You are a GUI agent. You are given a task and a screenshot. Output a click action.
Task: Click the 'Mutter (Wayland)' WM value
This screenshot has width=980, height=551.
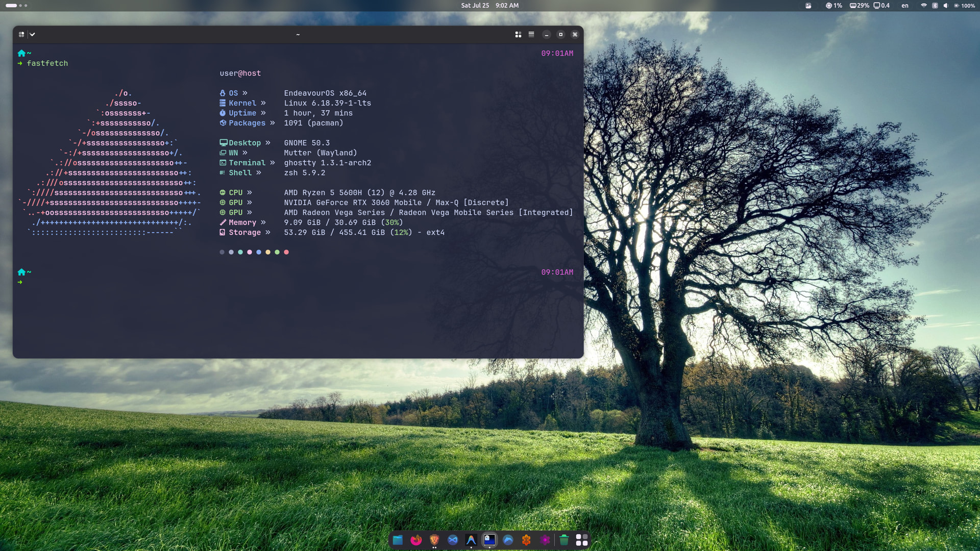click(321, 153)
